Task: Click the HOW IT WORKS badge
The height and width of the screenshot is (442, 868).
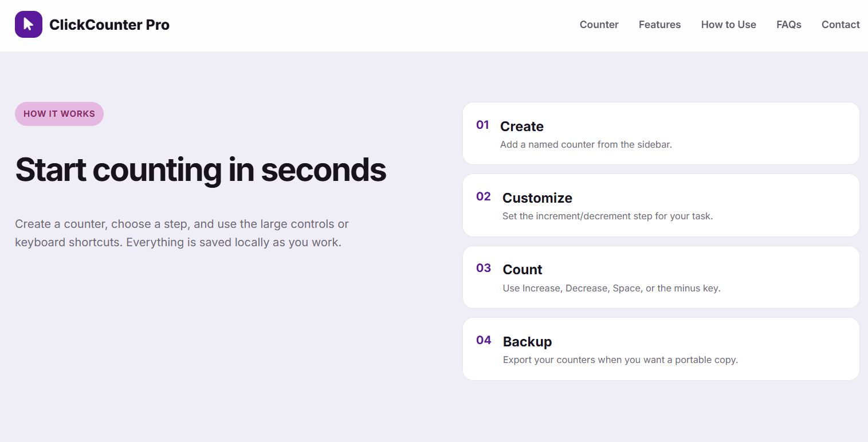Action: tap(59, 114)
